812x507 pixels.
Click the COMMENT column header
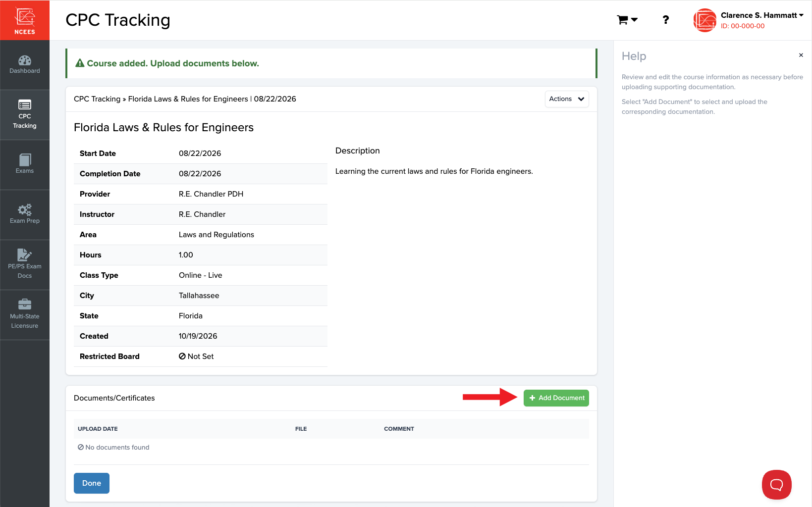click(x=399, y=429)
